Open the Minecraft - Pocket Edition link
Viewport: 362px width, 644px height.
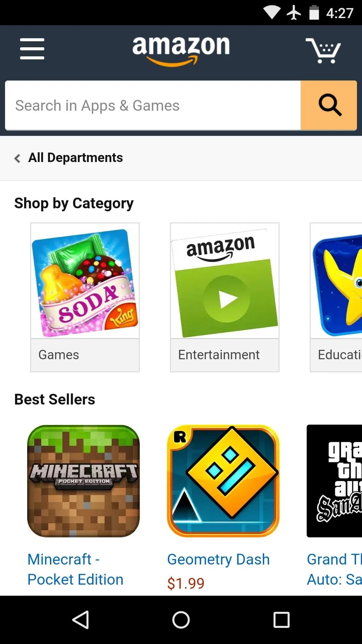tap(75, 570)
